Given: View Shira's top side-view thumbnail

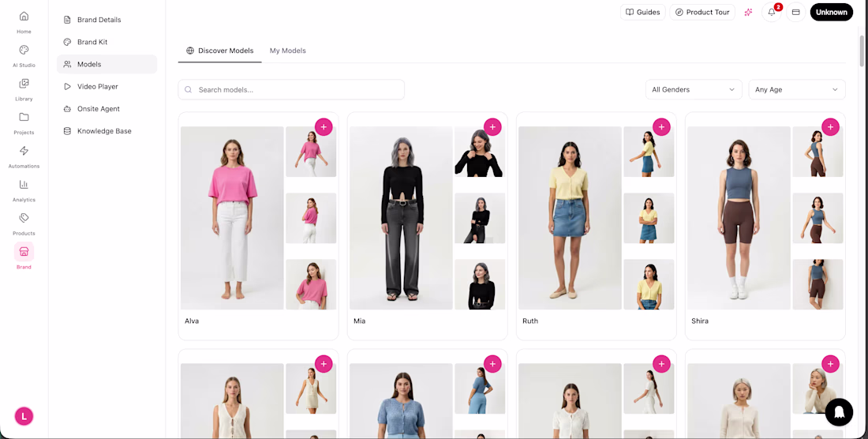Looking at the screenshot, I should pyautogui.click(x=817, y=152).
